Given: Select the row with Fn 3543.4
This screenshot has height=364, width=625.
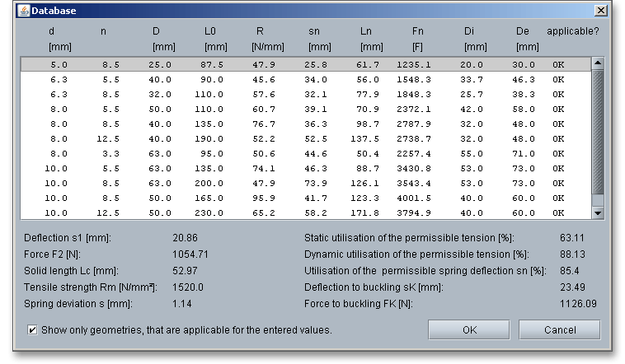Looking at the screenshot, I should point(305,183).
